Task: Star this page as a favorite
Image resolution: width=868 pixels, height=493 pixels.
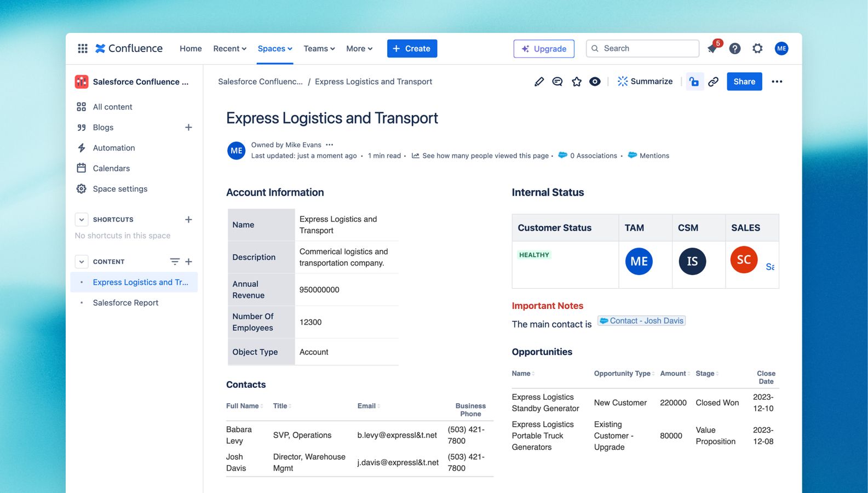Action: [x=577, y=82]
